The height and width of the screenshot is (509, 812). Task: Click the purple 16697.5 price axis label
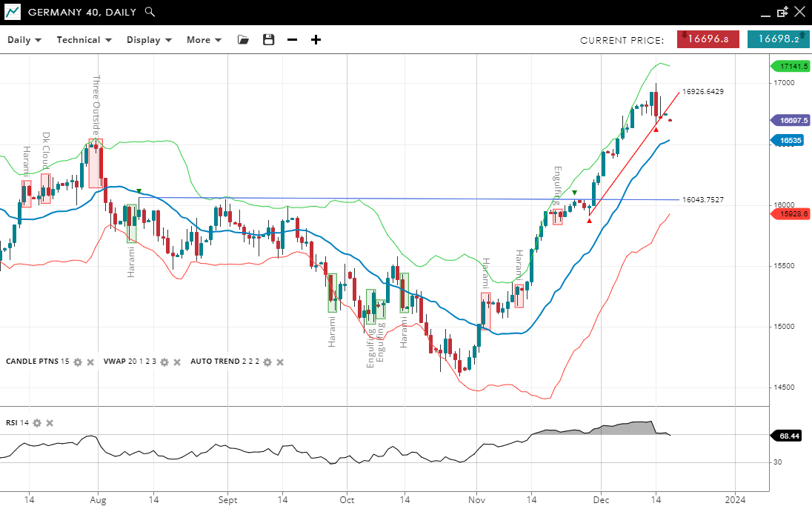click(x=790, y=120)
